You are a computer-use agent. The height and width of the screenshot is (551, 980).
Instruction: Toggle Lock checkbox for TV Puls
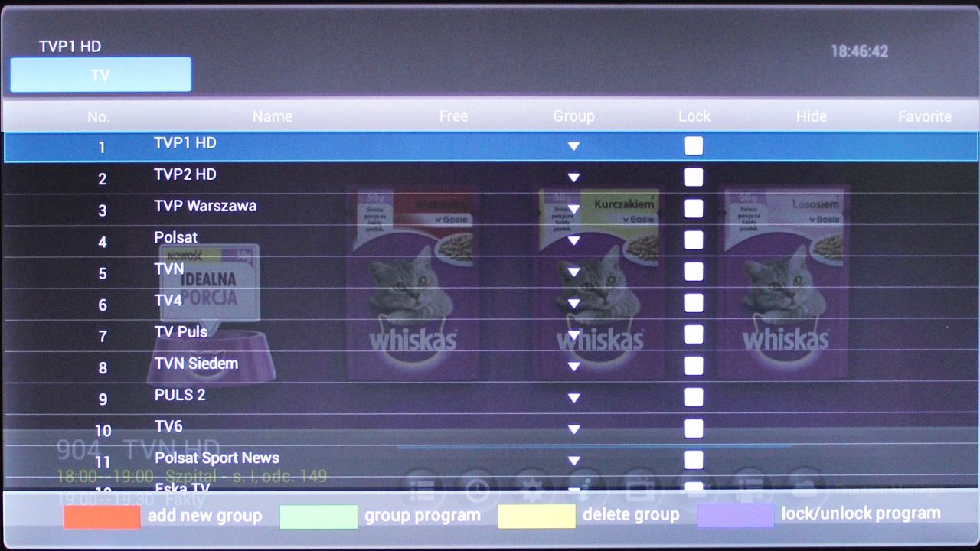[694, 334]
